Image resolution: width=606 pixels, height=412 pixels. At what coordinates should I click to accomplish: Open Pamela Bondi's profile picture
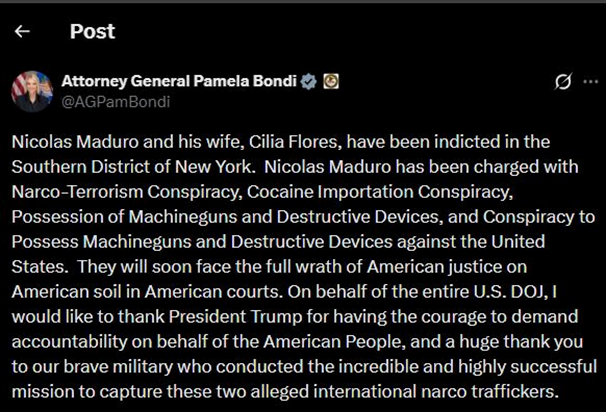pos(31,91)
